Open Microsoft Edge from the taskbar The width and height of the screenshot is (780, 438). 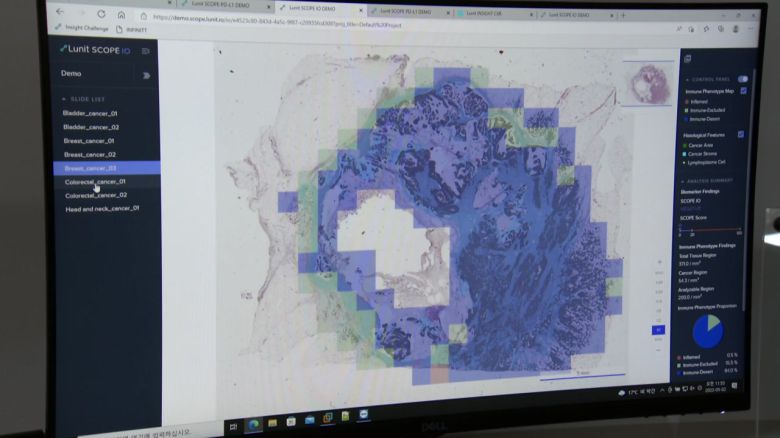(x=253, y=423)
